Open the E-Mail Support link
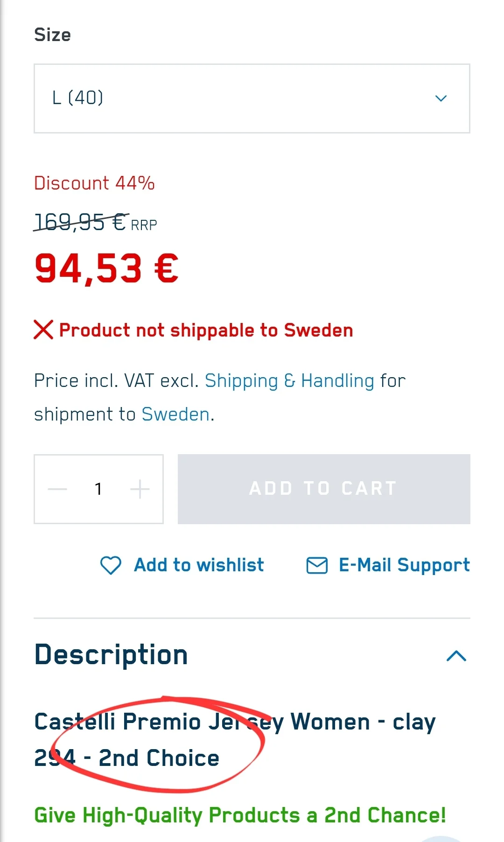The image size is (504, 842). [x=404, y=565]
